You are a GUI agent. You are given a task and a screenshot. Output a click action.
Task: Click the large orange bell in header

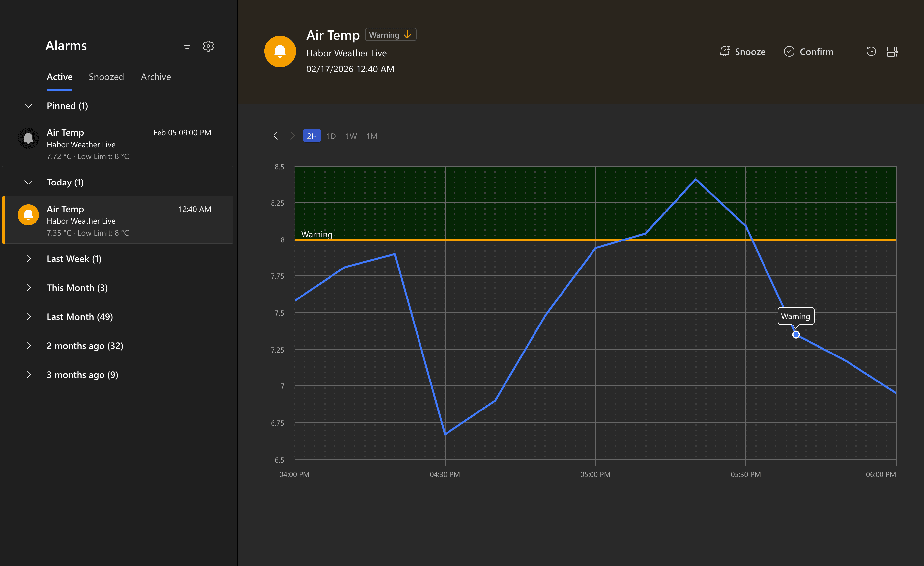click(280, 51)
